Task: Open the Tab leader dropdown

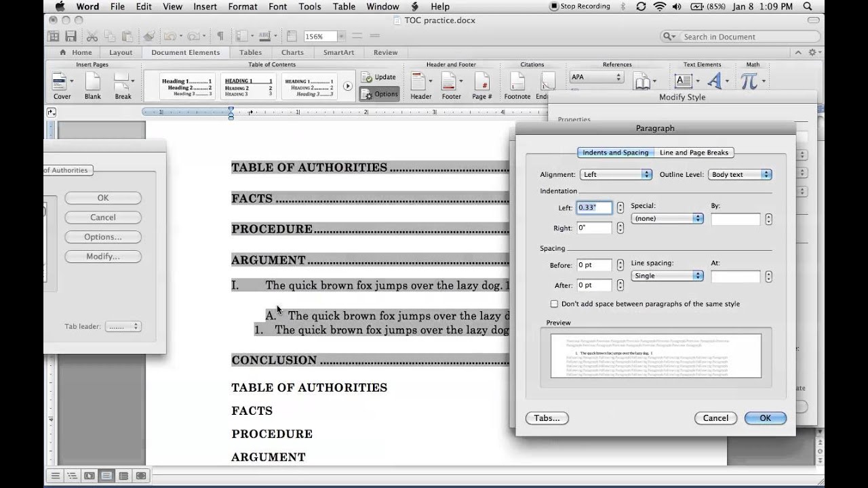Action: 123,326
